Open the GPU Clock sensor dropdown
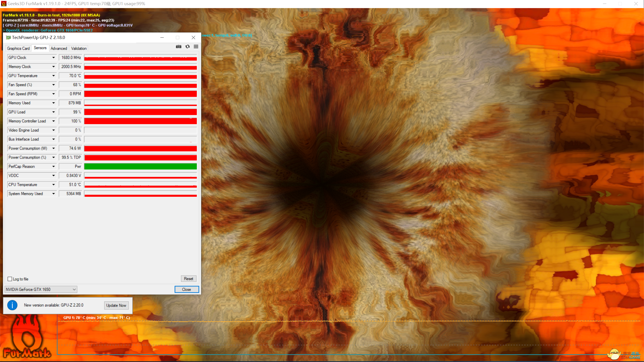644x362 pixels. [x=54, y=58]
